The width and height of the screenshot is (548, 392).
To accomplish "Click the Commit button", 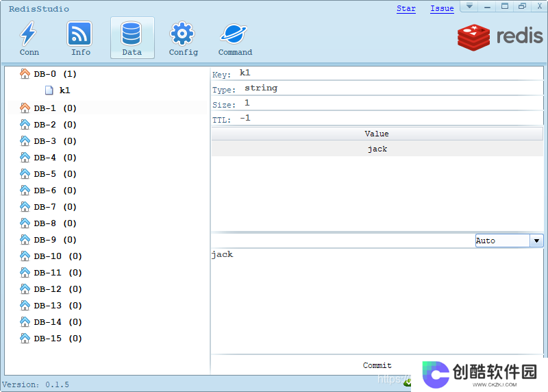I will pos(377,365).
